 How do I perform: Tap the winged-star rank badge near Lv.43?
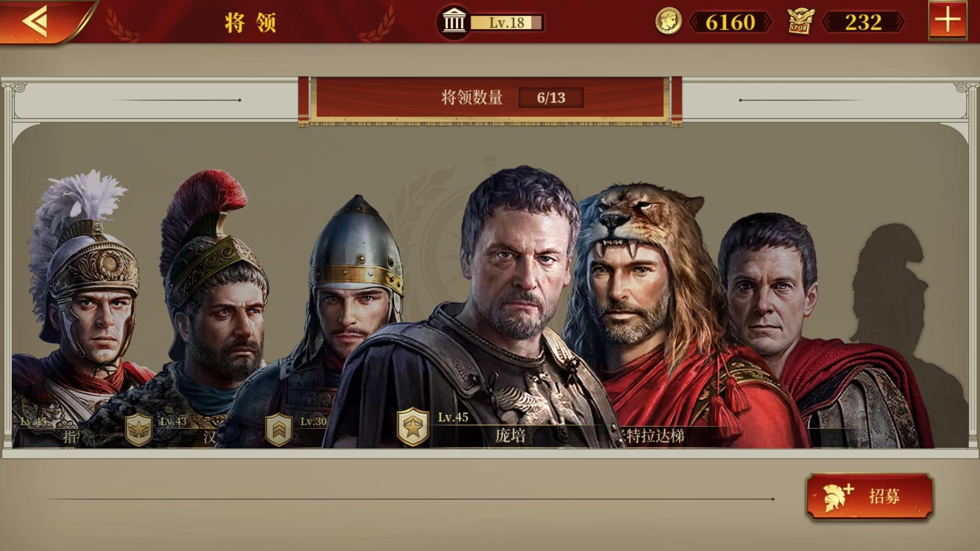click(x=139, y=430)
